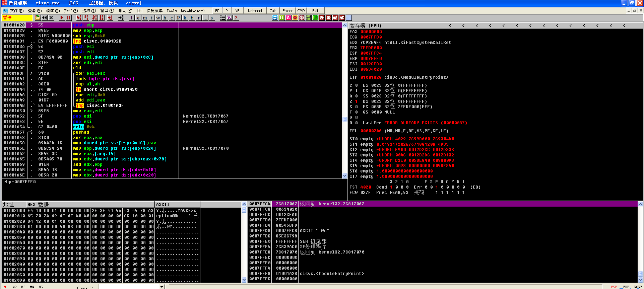Screen dimensions: 644x289
Task: Click the Exit button
Action: (x=315, y=11)
